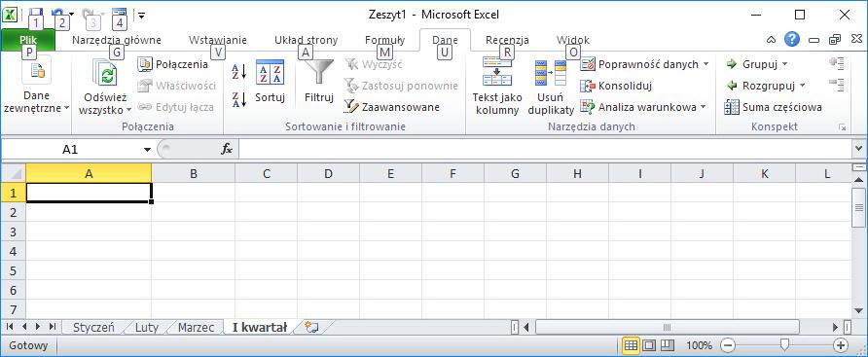This screenshot has width=868, height=357.
Task: Click the Sort Z to A descending icon
Action: tap(238, 98)
